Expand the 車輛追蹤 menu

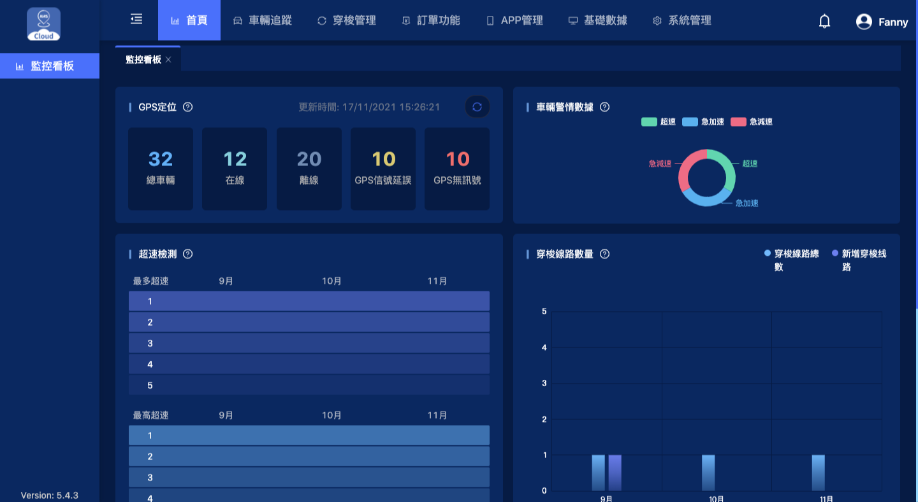pos(261,20)
